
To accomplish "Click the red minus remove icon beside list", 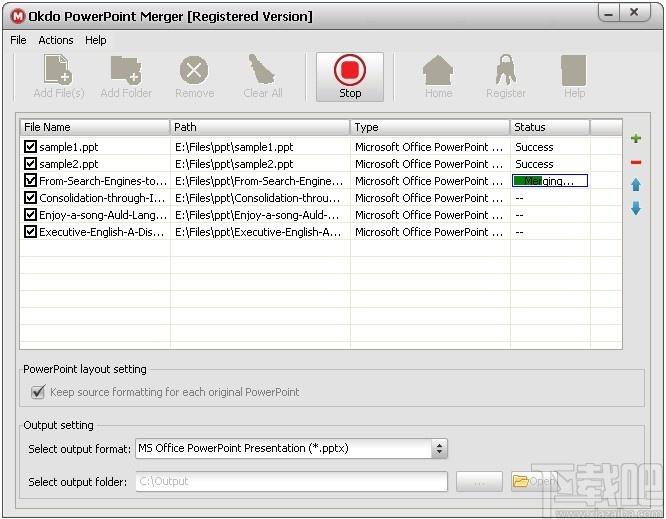I will pyautogui.click(x=636, y=162).
